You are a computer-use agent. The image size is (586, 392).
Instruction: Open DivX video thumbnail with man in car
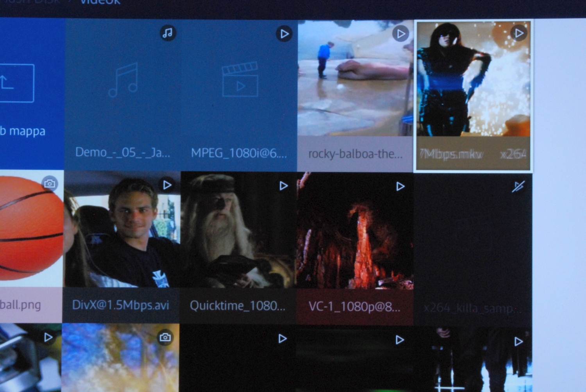(x=122, y=229)
